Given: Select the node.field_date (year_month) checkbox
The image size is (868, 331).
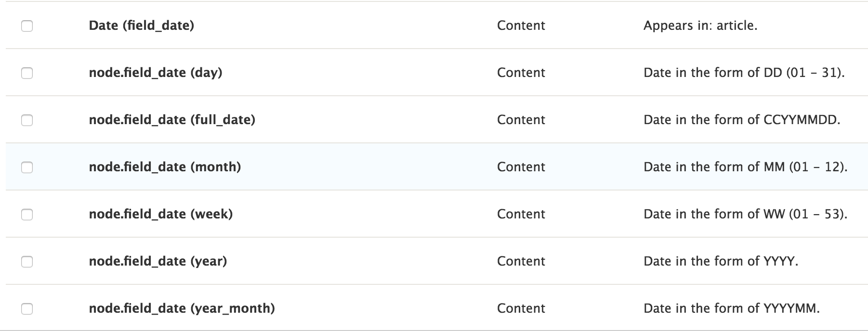Looking at the screenshot, I should (27, 308).
